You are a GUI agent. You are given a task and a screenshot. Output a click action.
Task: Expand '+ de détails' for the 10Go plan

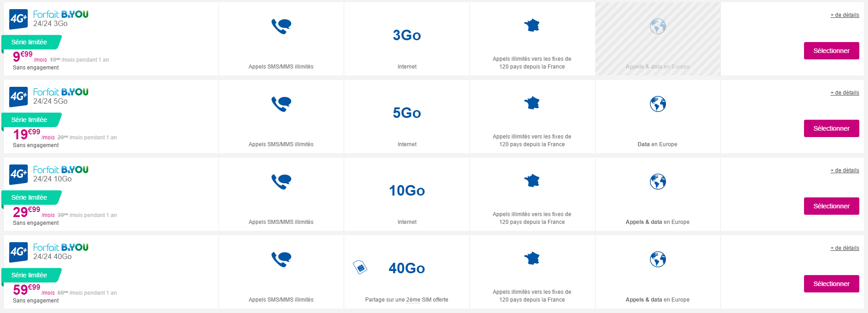[x=844, y=170]
